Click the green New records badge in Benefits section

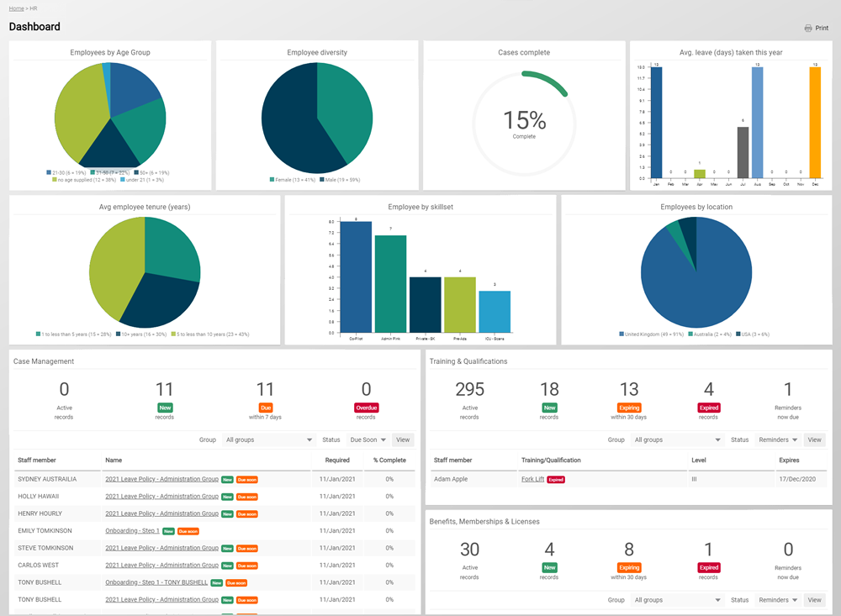tap(549, 568)
